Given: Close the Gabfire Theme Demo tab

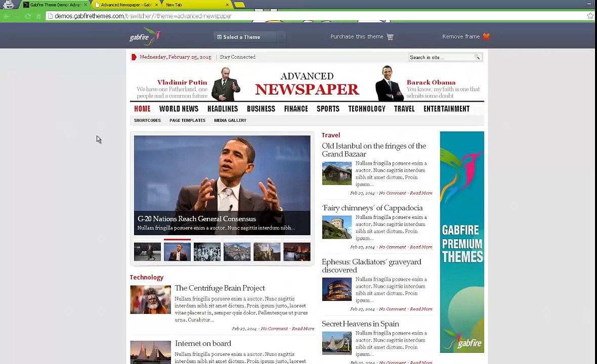Looking at the screenshot, I should click(x=86, y=5).
